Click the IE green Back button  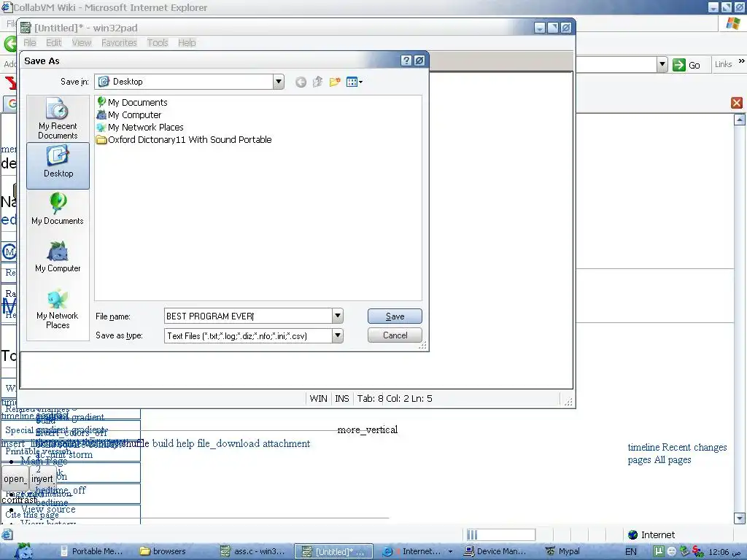(10, 43)
